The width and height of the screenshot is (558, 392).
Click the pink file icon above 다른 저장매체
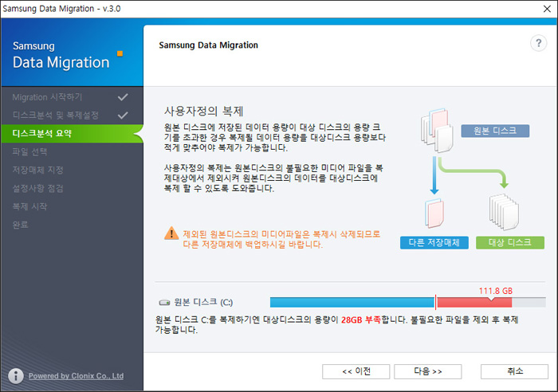pos(434,213)
